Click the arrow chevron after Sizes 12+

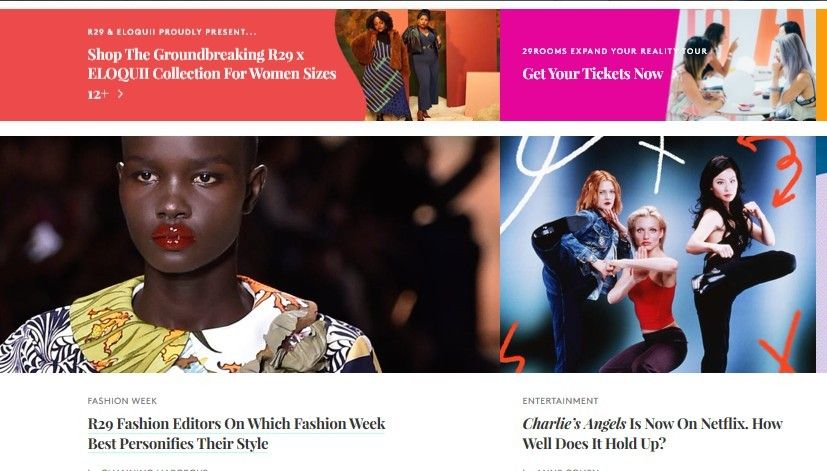click(x=120, y=94)
